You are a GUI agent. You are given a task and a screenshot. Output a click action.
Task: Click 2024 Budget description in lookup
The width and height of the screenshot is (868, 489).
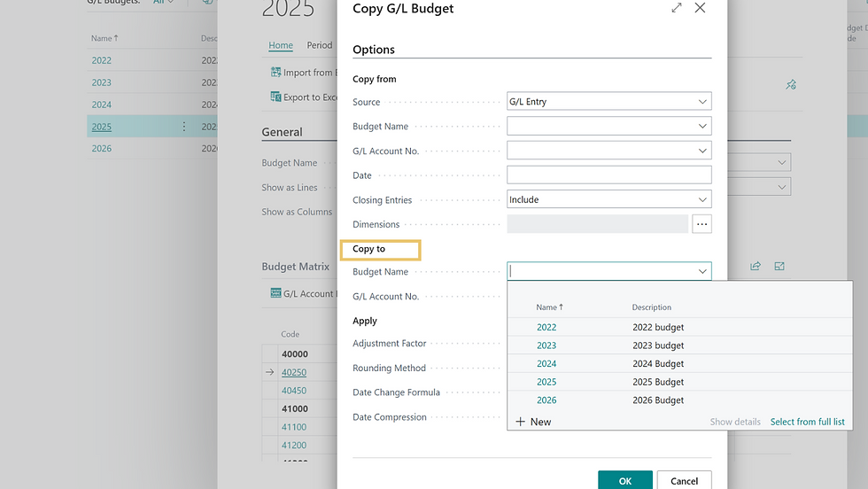(658, 364)
